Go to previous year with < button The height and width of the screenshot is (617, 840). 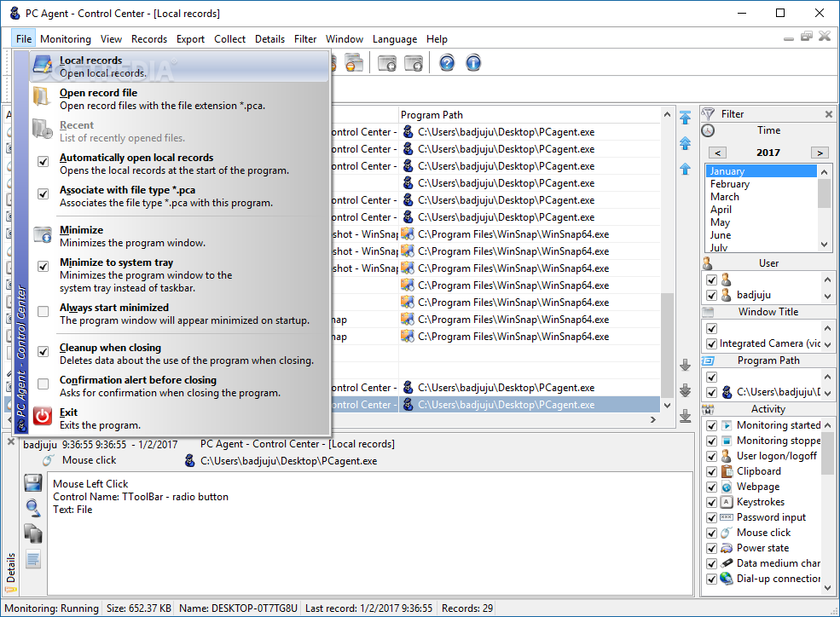click(718, 153)
